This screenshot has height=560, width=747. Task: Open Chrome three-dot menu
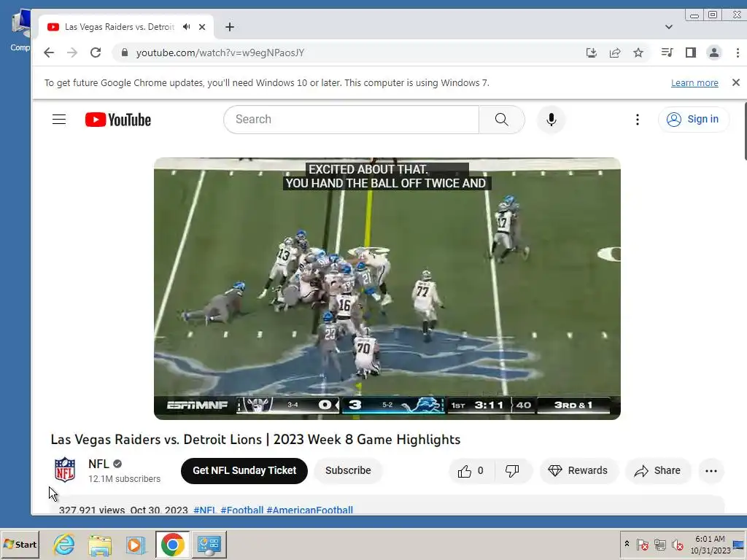[x=738, y=52]
